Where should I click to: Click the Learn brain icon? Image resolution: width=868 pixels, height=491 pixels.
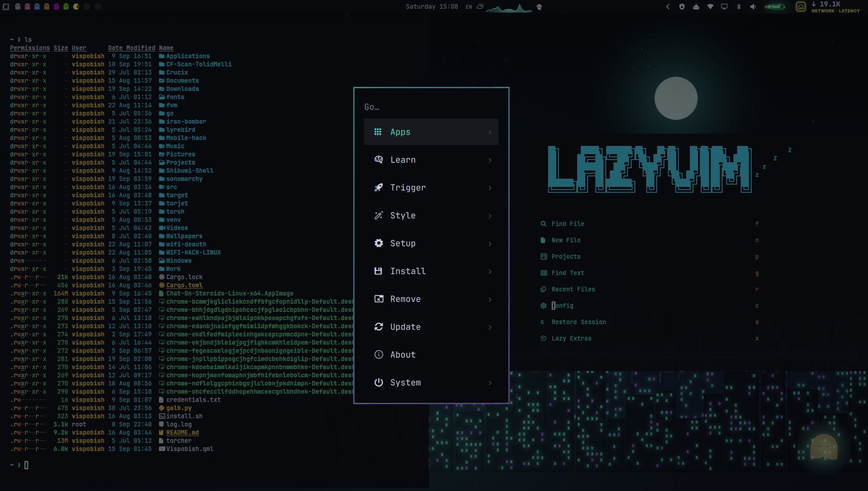[x=378, y=160]
